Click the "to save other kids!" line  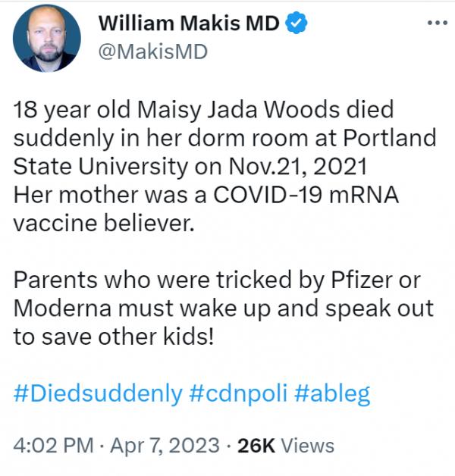pyautogui.click(x=114, y=336)
